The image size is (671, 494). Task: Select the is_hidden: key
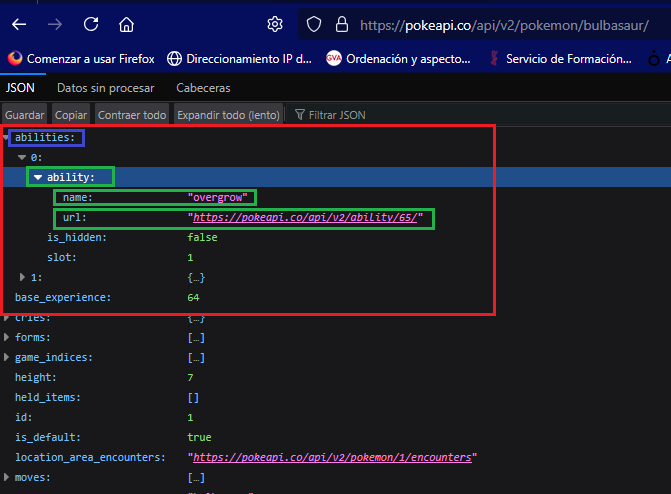coord(77,237)
